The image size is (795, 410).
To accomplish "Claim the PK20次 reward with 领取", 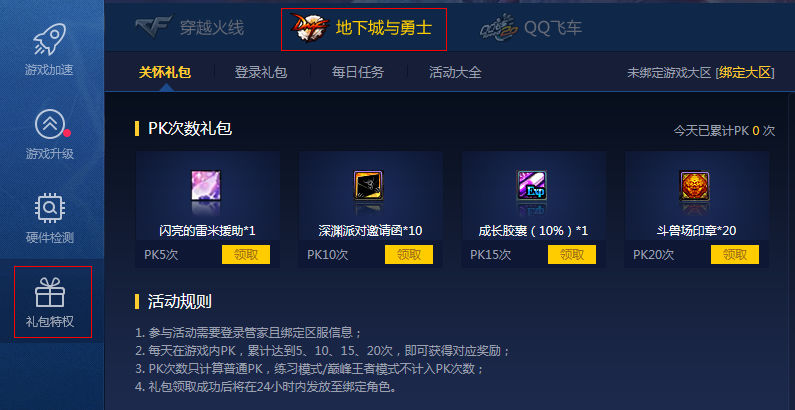I will point(735,254).
